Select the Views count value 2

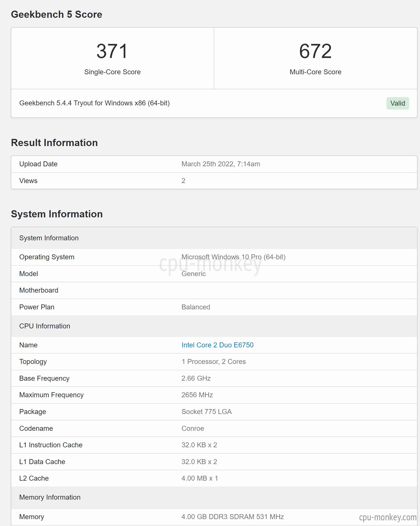click(x=183, y=181)
